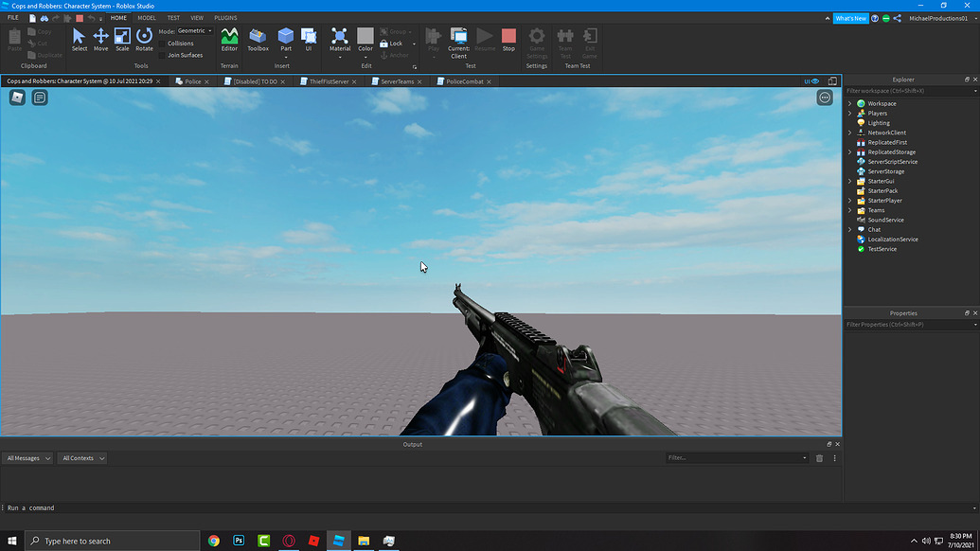Expand the Teams node in Explorer

(849, 210)
